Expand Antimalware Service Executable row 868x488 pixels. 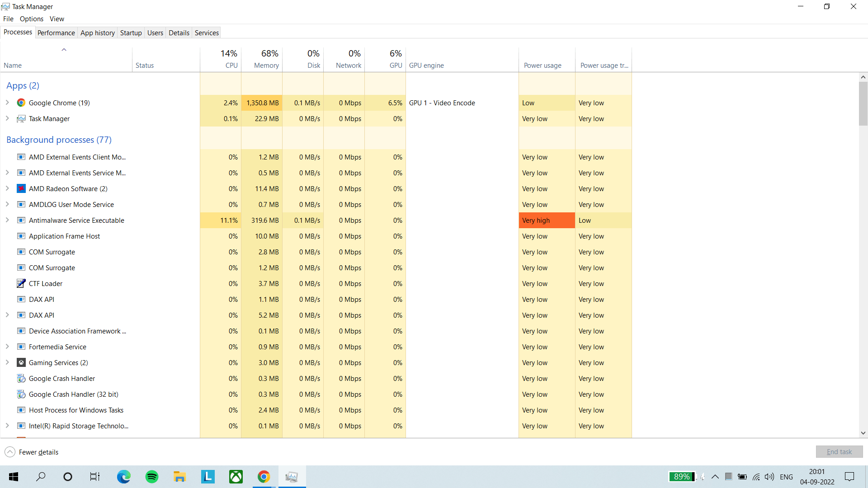point(7,221)
